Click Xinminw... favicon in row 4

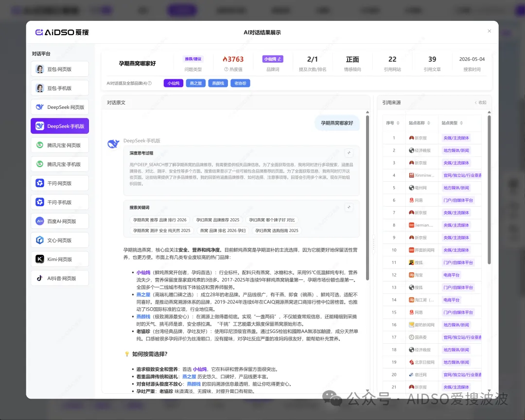[x=412, y=175]
